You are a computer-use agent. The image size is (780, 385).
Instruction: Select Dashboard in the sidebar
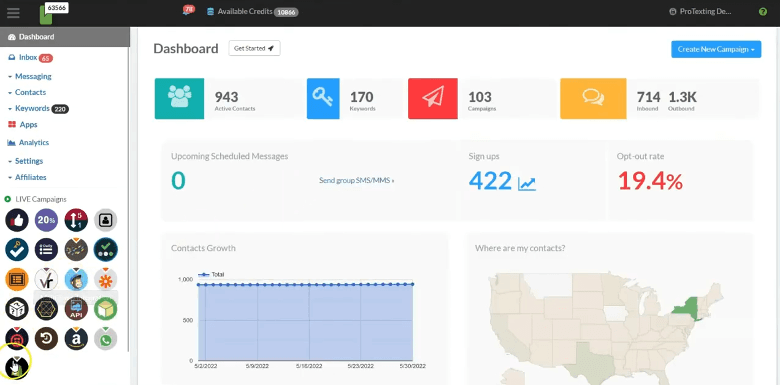(65, 37)
